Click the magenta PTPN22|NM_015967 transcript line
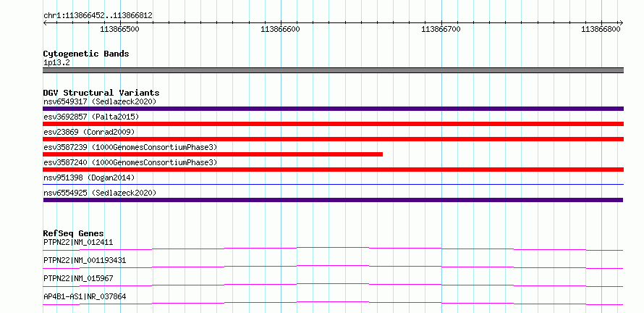Image resolution: width=644 pixels, height=313 pixels. coord(333,285)
